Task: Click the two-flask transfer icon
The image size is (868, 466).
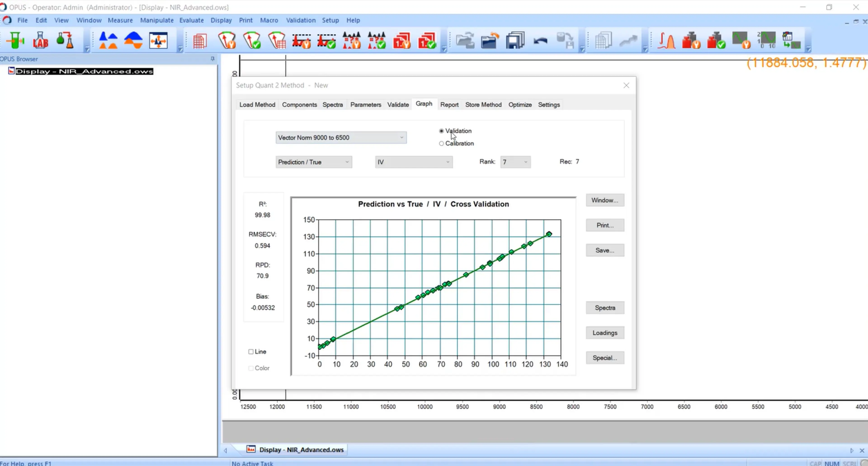Action: pos(65,40)
